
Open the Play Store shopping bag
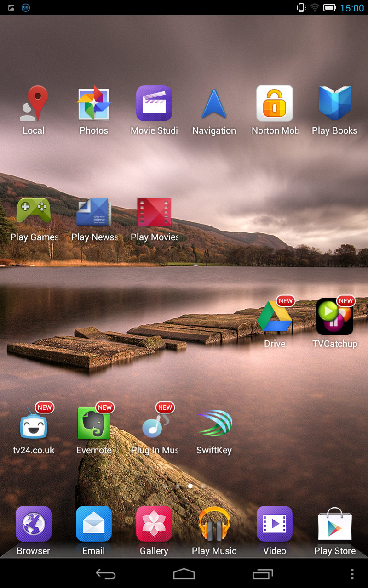pos(335,524)
